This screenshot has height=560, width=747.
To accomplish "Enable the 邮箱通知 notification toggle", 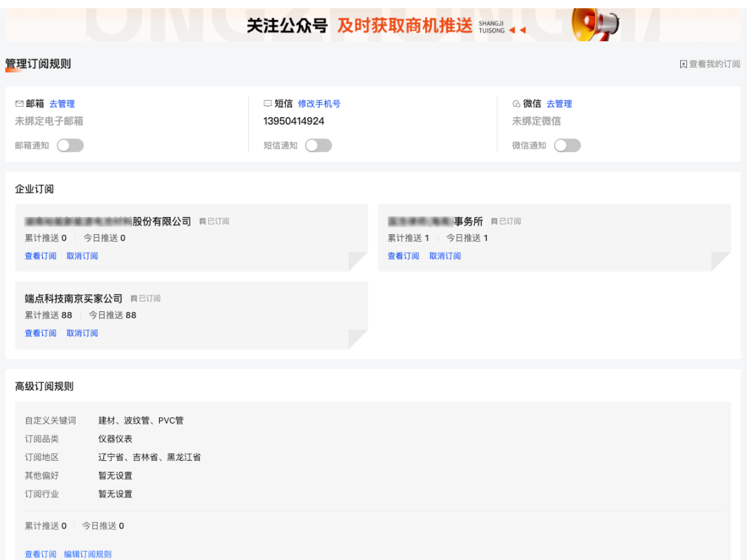I will (x=70, y=145).
